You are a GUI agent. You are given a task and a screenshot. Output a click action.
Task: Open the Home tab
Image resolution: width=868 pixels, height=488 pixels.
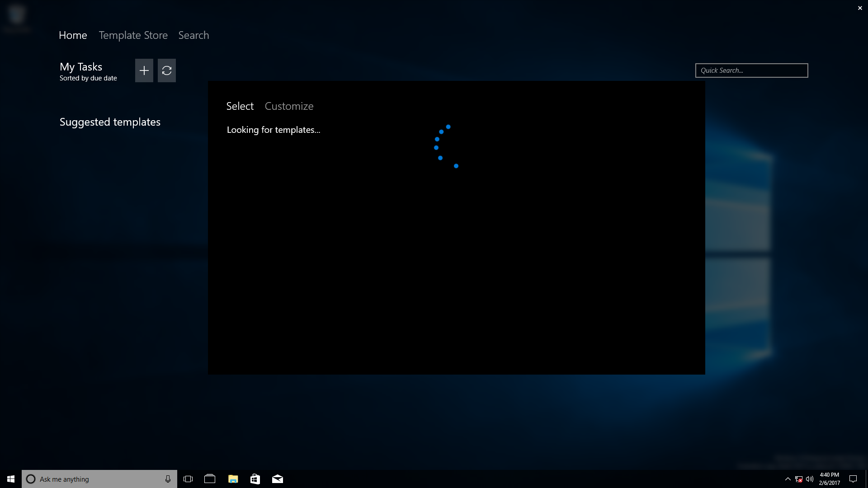[x=73, y=35]
